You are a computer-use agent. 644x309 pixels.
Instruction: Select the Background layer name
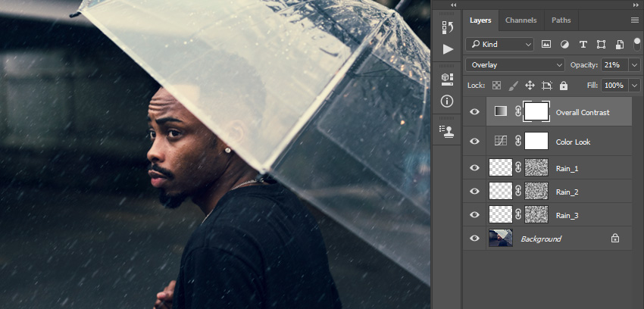(541, 239)
